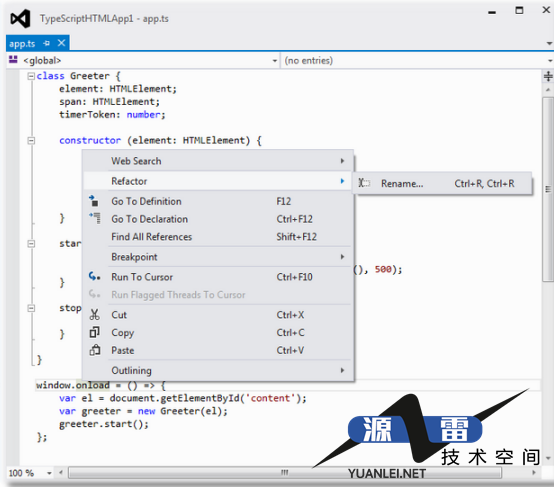554x487 pixels.
Task: Click the Run To Cursor icon
Action: 94,276
